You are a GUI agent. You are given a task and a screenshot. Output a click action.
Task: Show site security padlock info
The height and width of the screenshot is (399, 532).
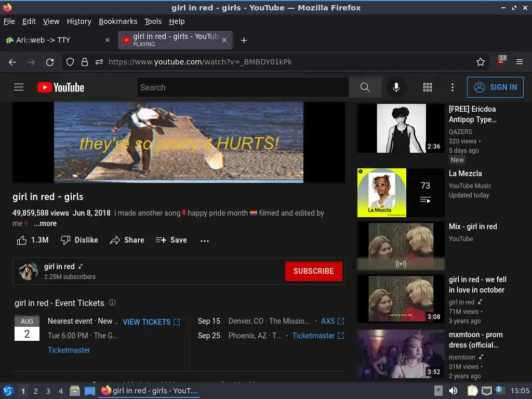click(x=85, y=62)
